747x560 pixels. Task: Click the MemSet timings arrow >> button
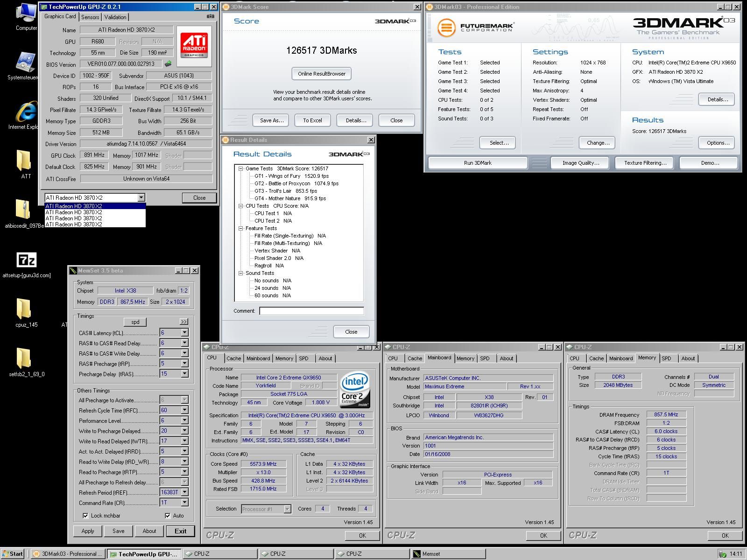[x=184, y=322]
